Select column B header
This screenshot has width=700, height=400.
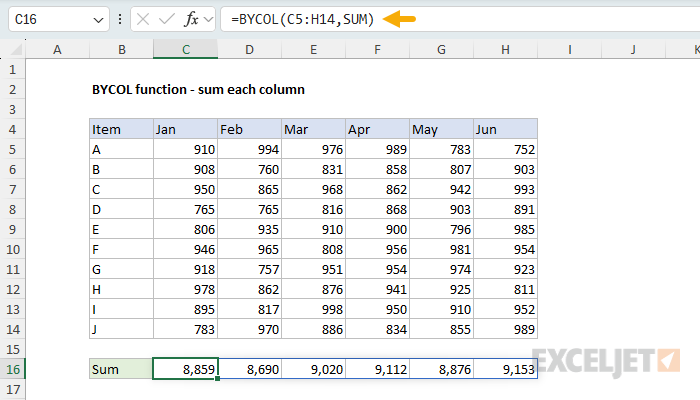(121, 50)
